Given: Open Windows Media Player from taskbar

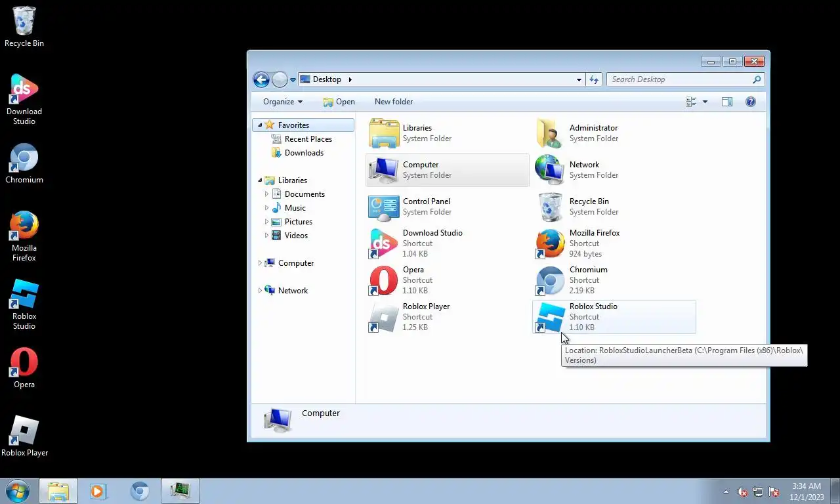Looking at the screenshot, I should pyautogui.click(x=98, y=491).
